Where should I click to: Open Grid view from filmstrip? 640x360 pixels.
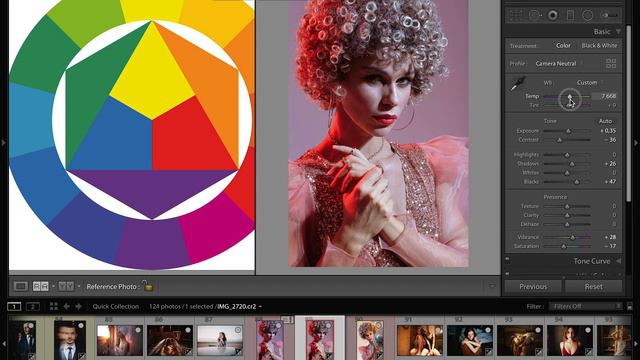(53, 306)
